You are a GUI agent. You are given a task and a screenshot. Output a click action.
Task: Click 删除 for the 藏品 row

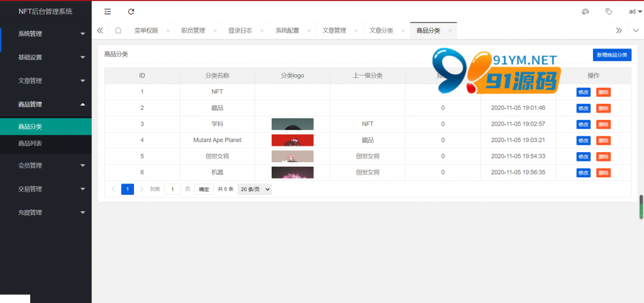(603, 108)
